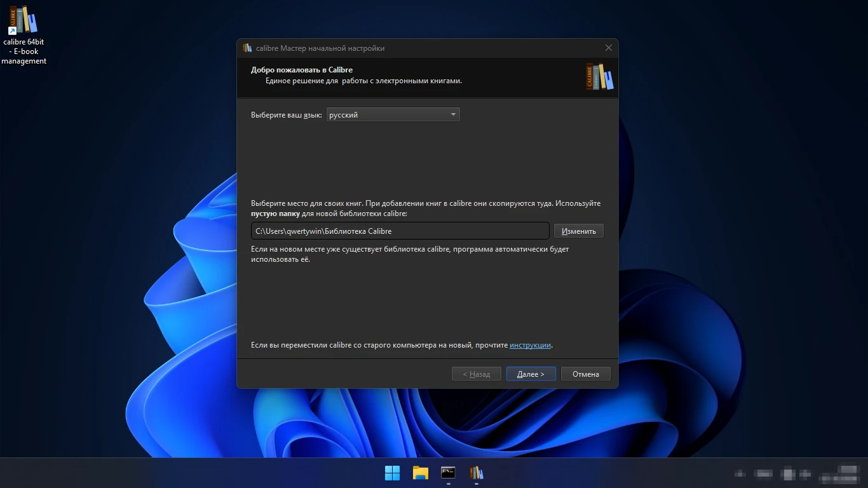The height and width of the screenshot is (488, 868).
Task: Open the calibre 64bit desktop shortcut
Action: [x=24, y=35]
